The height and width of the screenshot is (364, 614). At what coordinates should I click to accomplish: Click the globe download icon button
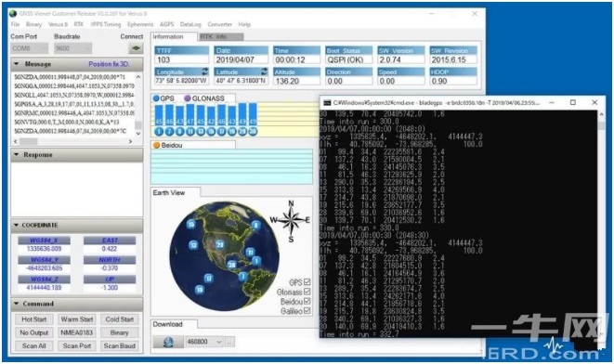point(168,342)
